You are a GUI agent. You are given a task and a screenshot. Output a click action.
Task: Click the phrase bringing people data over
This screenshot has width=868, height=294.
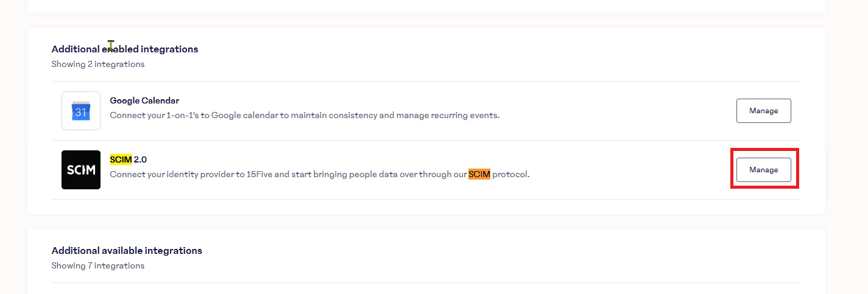[363, 174]
